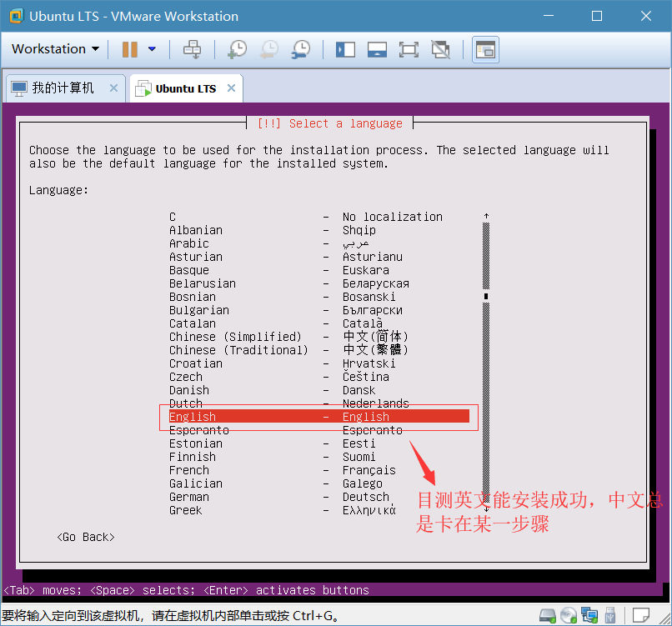Click the Pause virtual machine button
The height and width of the screenshot is (626, 672).
pyautogui.click(x=129, y=49)
